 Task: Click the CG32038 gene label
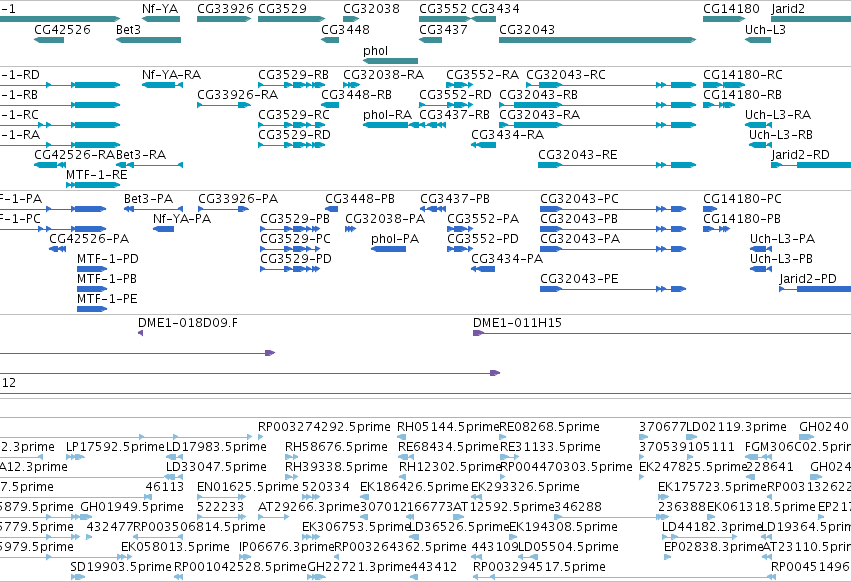pyautogui.click(x=371, y=9)
